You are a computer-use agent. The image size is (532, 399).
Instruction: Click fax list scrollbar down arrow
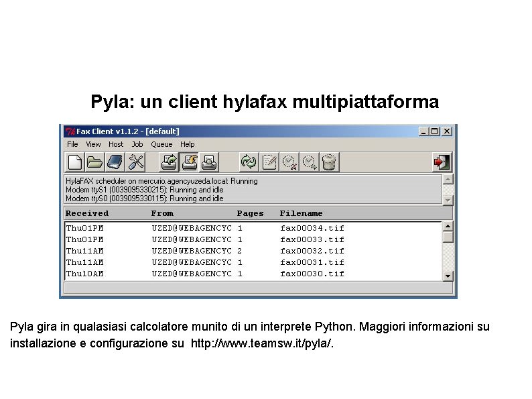(x=448, y=276)
